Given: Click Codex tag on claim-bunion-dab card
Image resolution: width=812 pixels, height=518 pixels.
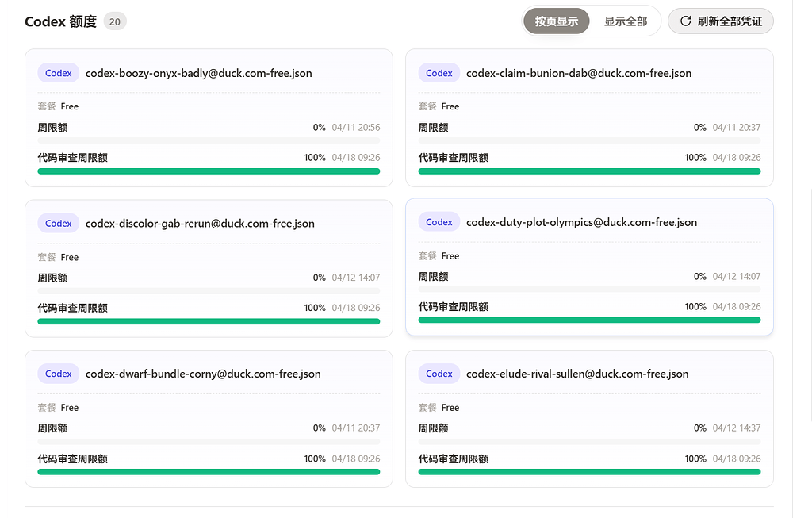Looking at the screenshot, I should [439, 73].
